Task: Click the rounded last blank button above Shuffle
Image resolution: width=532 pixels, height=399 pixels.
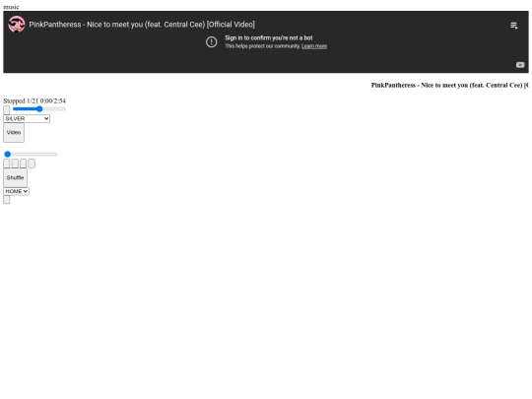Action: click(32, 164)
